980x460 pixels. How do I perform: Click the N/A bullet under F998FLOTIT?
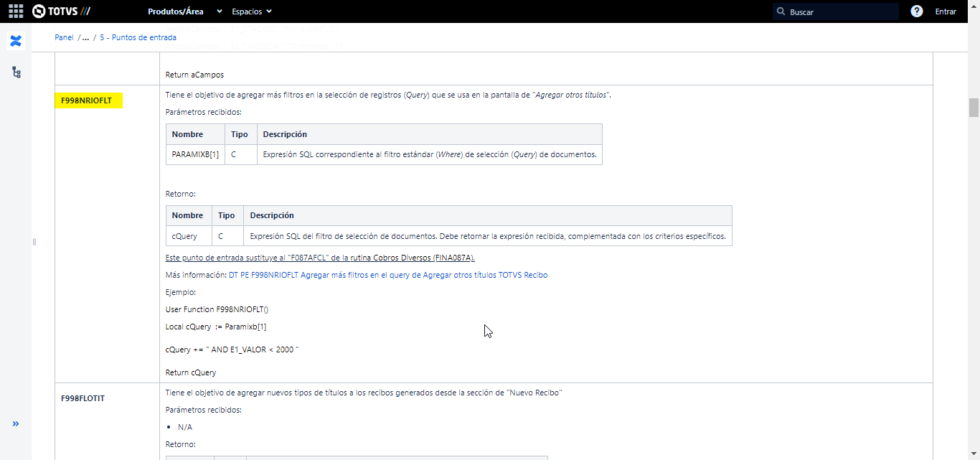185,427
